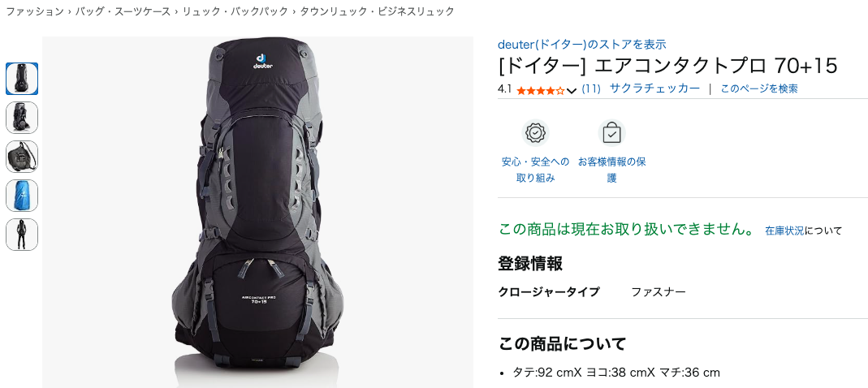Select the third top-lid detail thumbnail

(22, 157)
